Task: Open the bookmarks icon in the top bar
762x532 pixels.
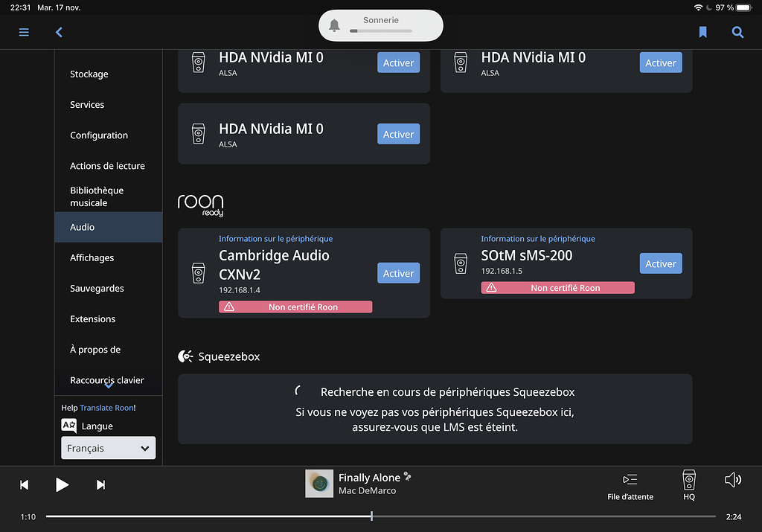Action: pos(702,32)
